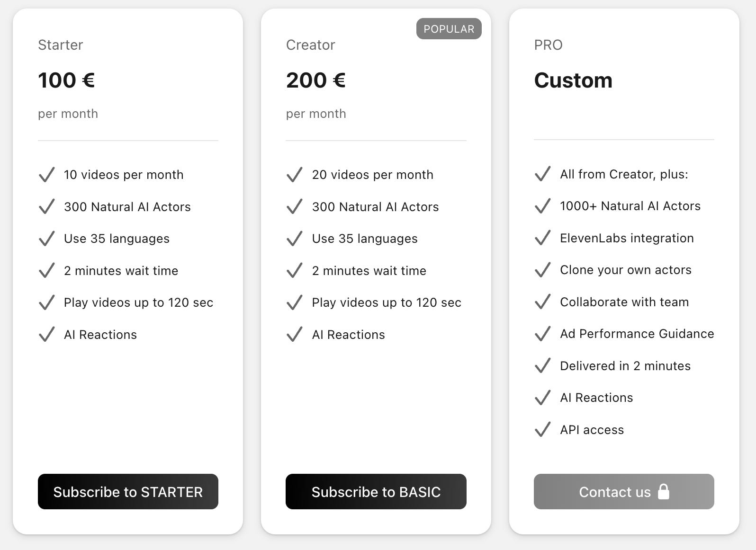Click the PRO plan title
This screenshot has width=756, height=550.
click(x=548, y=45)
